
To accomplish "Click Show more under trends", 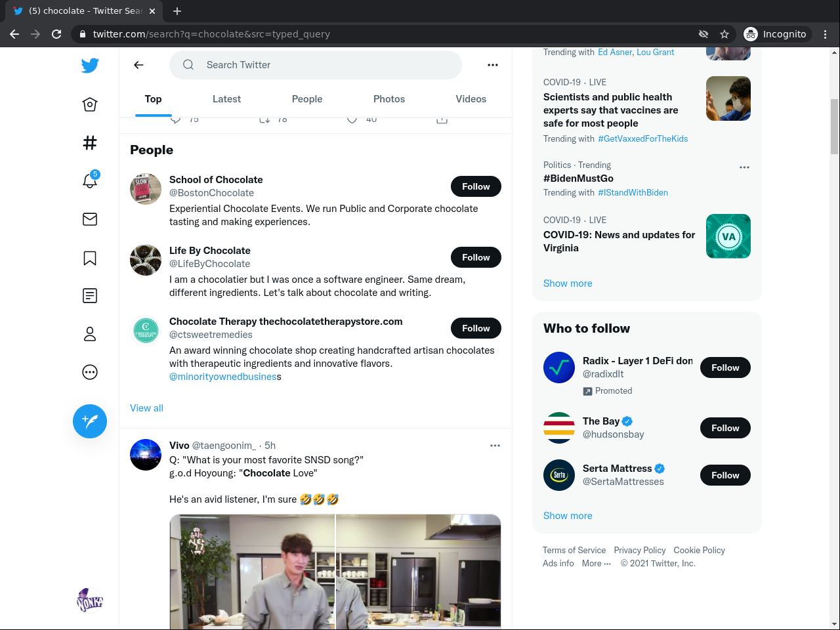I will coord(568,283).
